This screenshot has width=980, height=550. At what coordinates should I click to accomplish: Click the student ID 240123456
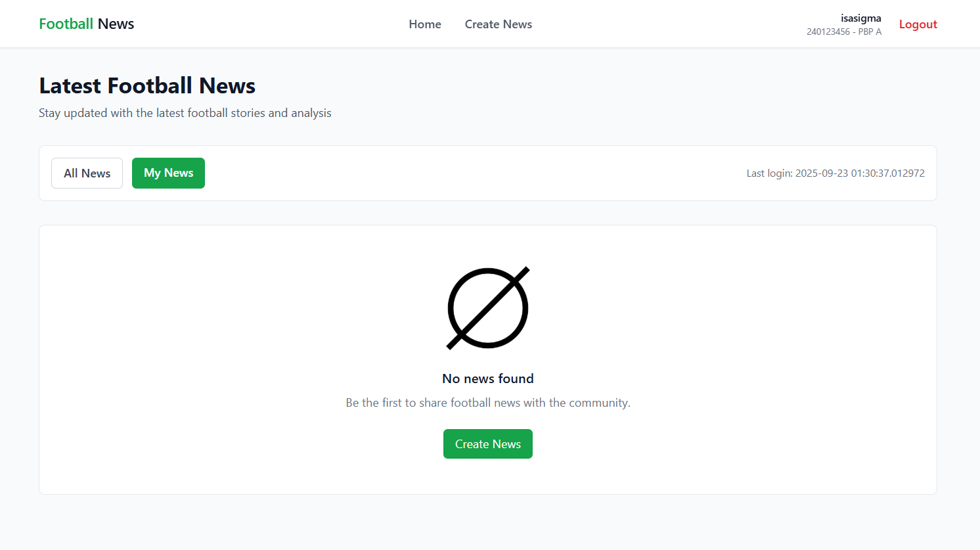[x=828, y=32]
